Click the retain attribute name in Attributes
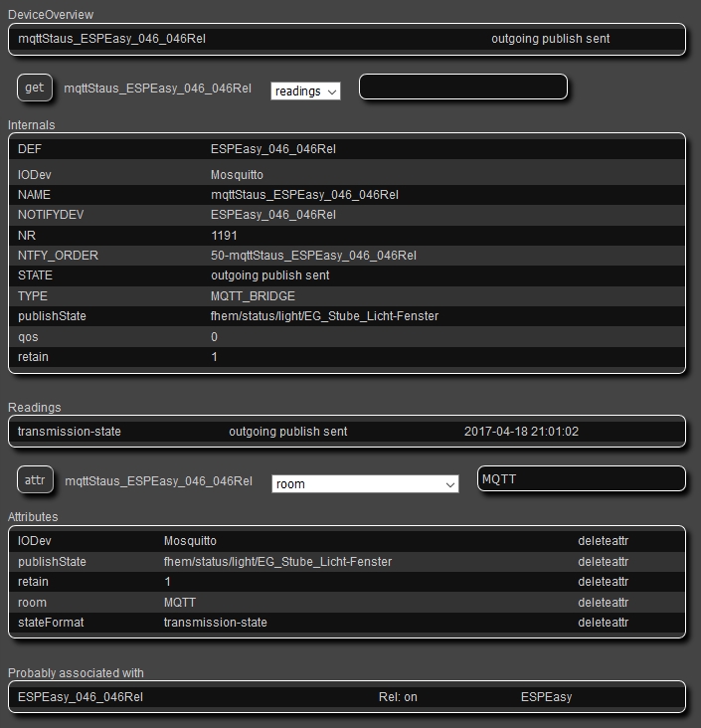 tap(33, 582)
